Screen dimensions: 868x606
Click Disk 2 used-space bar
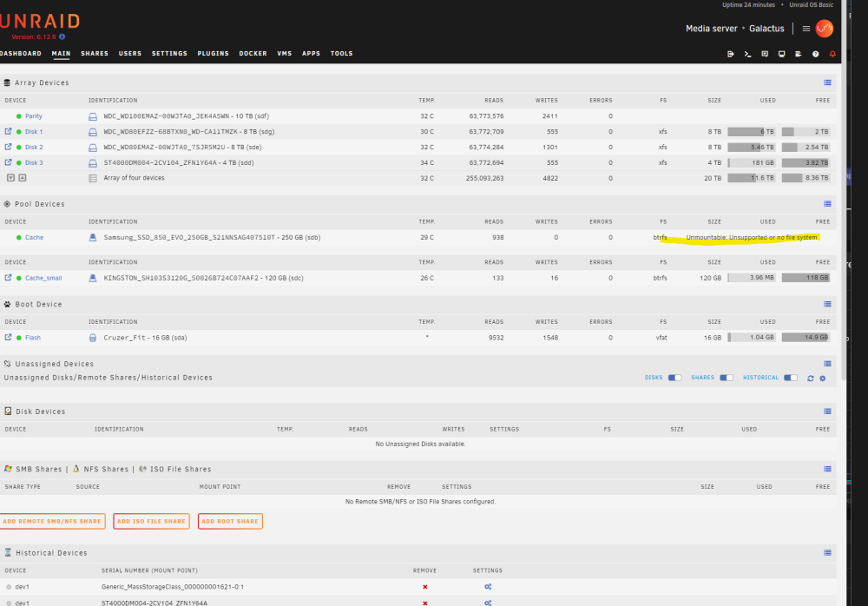coord(751,148)
